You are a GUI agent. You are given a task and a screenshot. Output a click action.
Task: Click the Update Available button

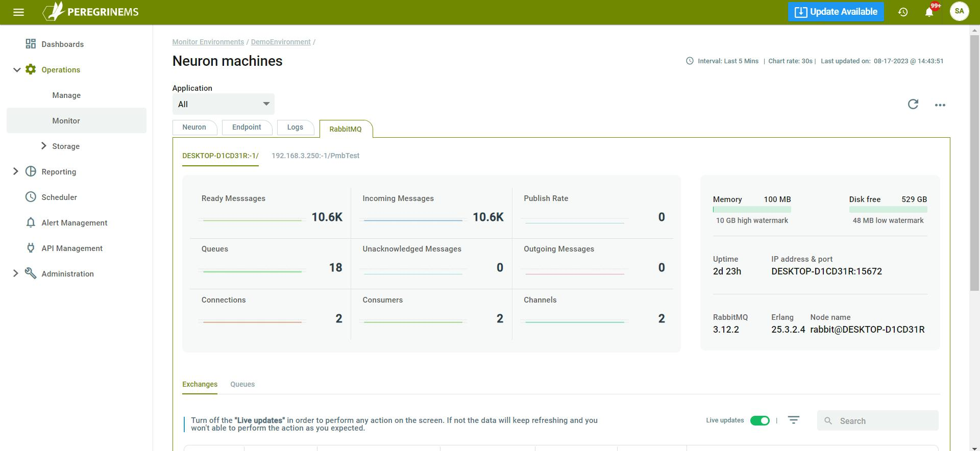click(x=836, y=12)
